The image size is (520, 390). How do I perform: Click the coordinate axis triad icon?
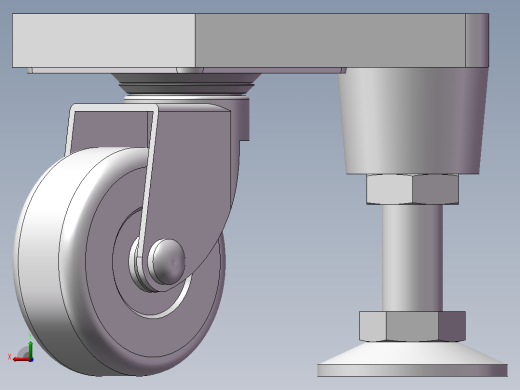[x=21, y=348]
